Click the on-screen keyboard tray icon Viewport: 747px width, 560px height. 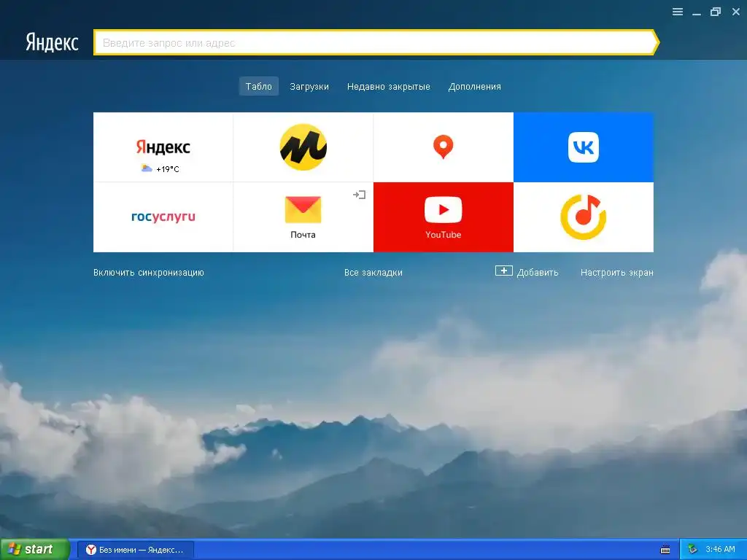665,550
